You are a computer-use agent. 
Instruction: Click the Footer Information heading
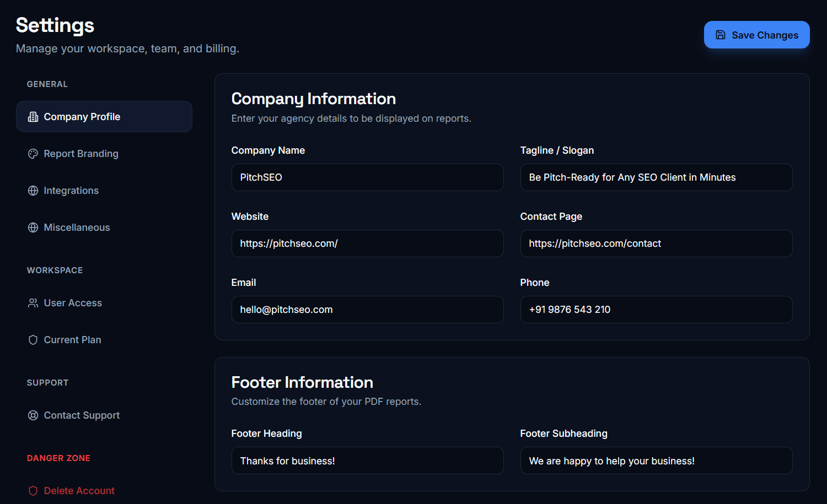click(x=302, y=382)
